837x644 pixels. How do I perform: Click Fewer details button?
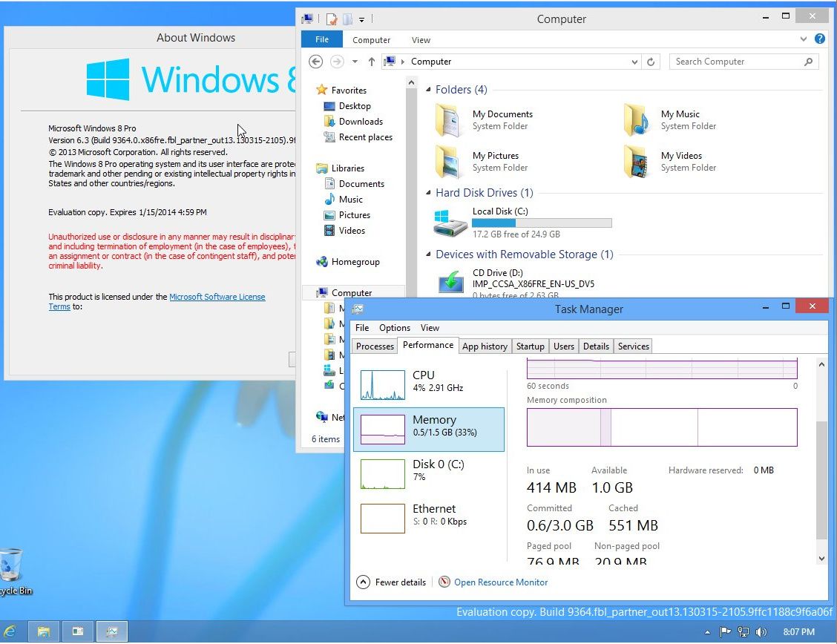392,582
